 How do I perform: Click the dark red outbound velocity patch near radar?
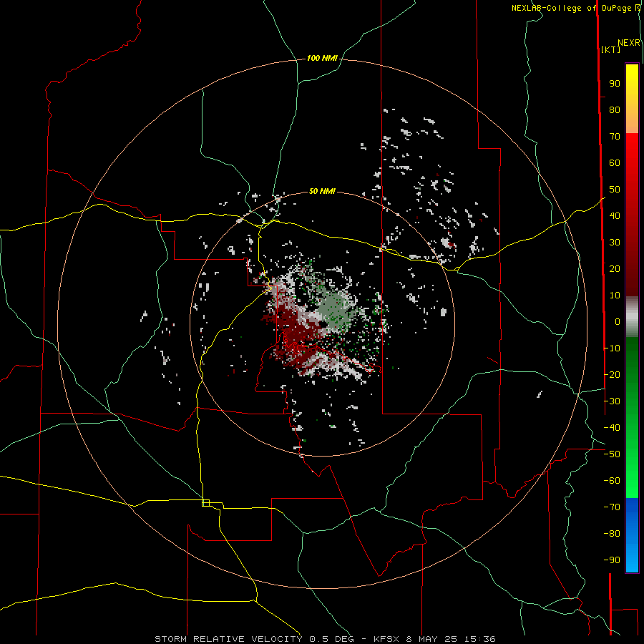[x=293, y=331]
